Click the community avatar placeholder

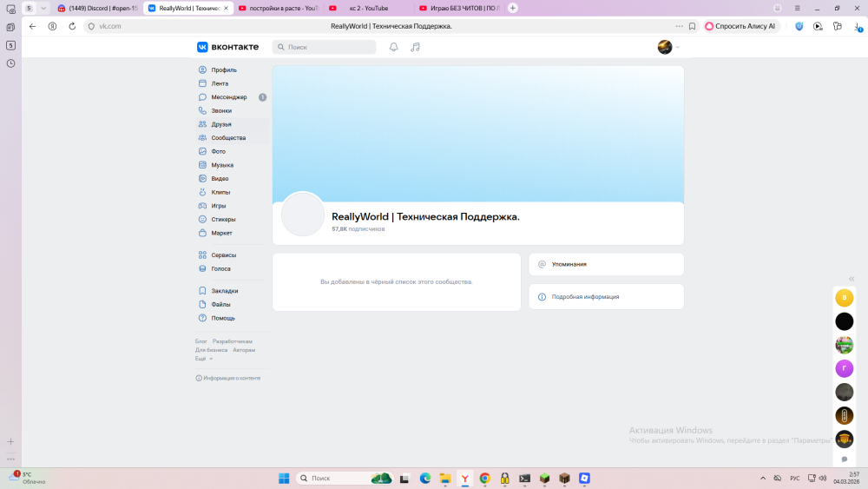pyautogui.click(x=303, y=215)
